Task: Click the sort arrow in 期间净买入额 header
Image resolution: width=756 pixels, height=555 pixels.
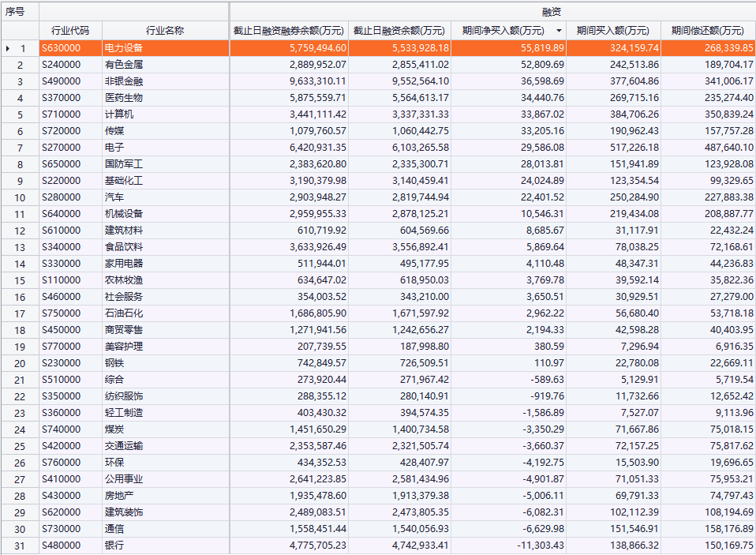Action: coord(559,31)
